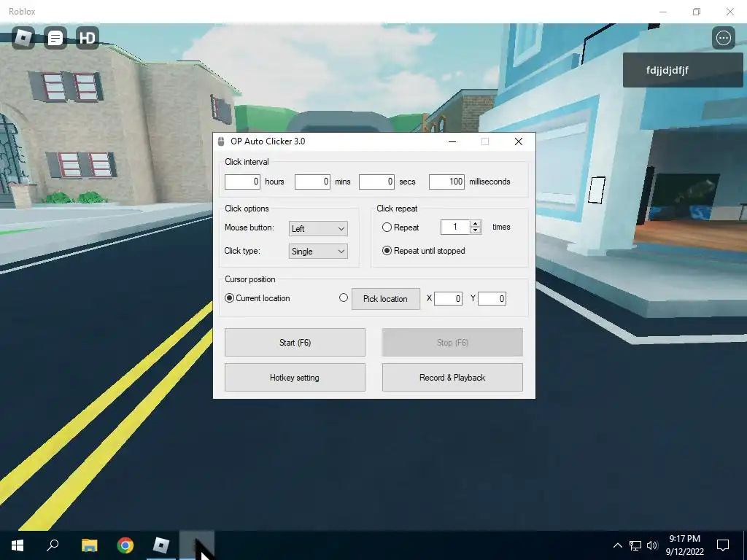Focus the repeat times number field

455,227
